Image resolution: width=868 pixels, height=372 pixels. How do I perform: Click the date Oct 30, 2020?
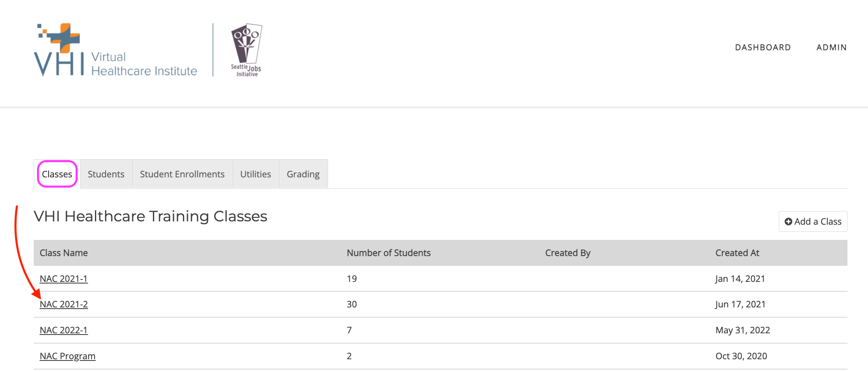pos(741,356)
